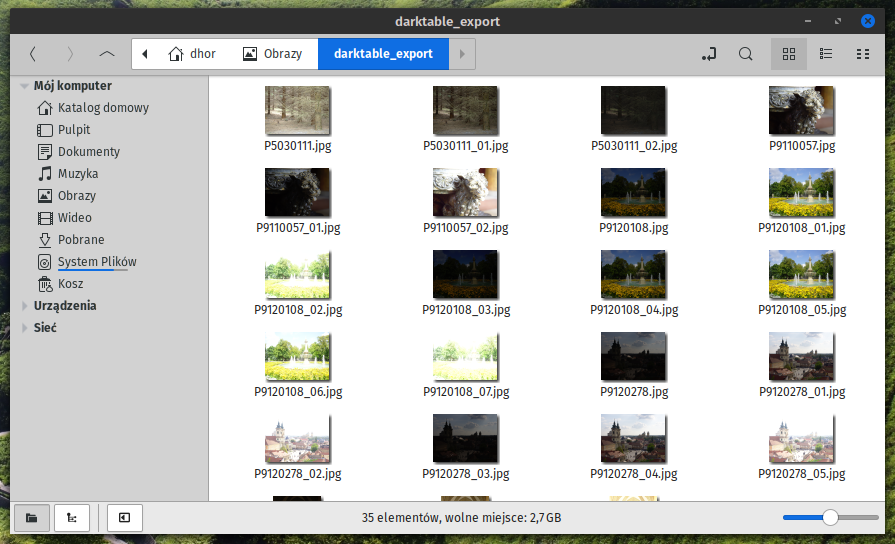Screen dimensions: 895x544
Task: Select thumbnail P5030111.jpg
Action: click(297, 111)
